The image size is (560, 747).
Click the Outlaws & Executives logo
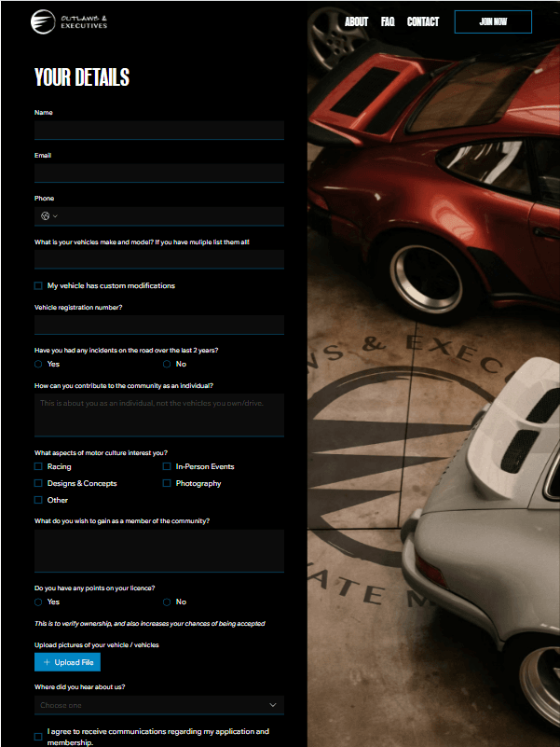tap(70, 21)
